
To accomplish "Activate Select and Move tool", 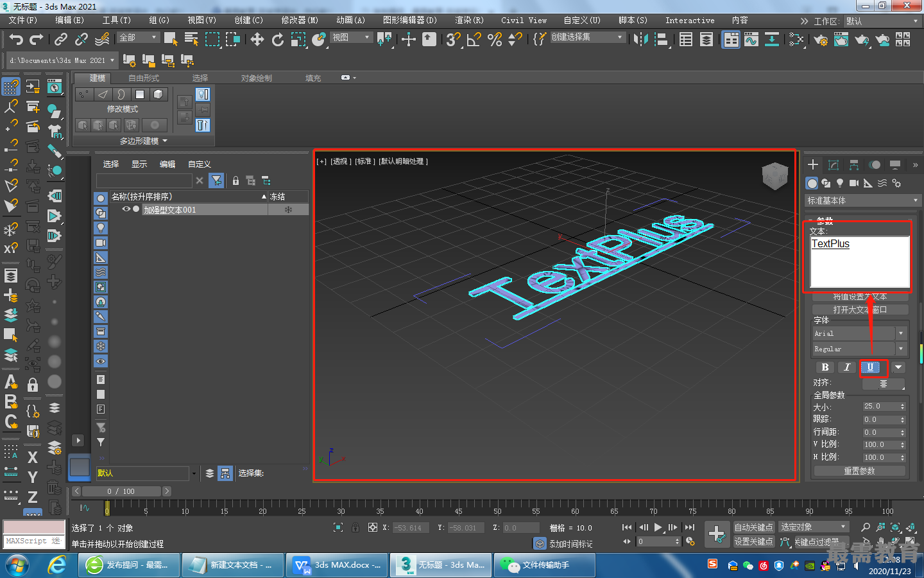I will [x=257, y=40].
